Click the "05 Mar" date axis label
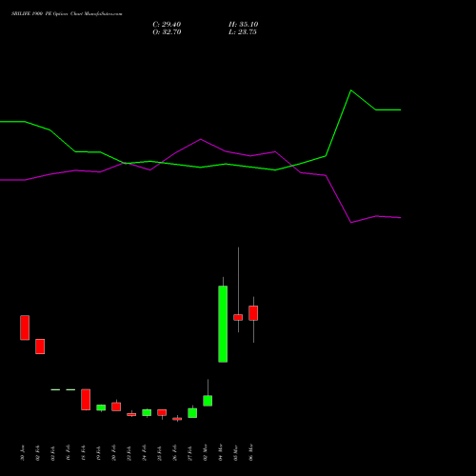This screenshot has width=476, height=476. pos(235,453)
